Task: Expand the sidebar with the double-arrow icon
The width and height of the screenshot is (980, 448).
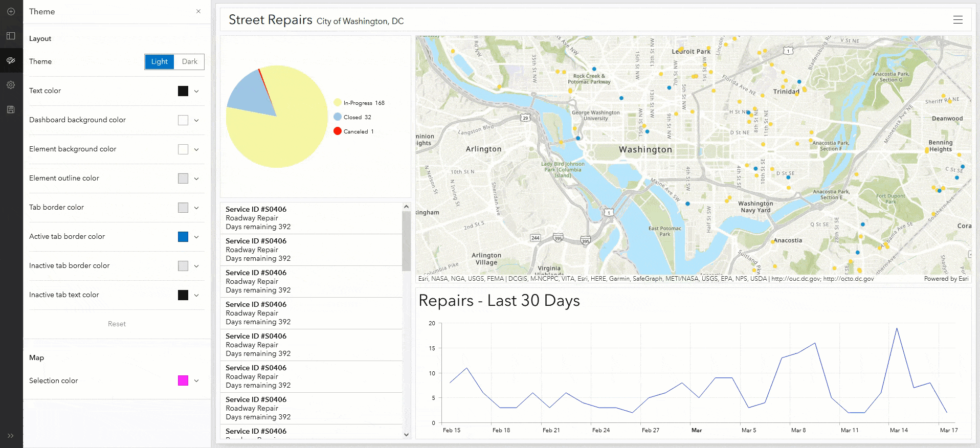Action: tap(11, 436)
